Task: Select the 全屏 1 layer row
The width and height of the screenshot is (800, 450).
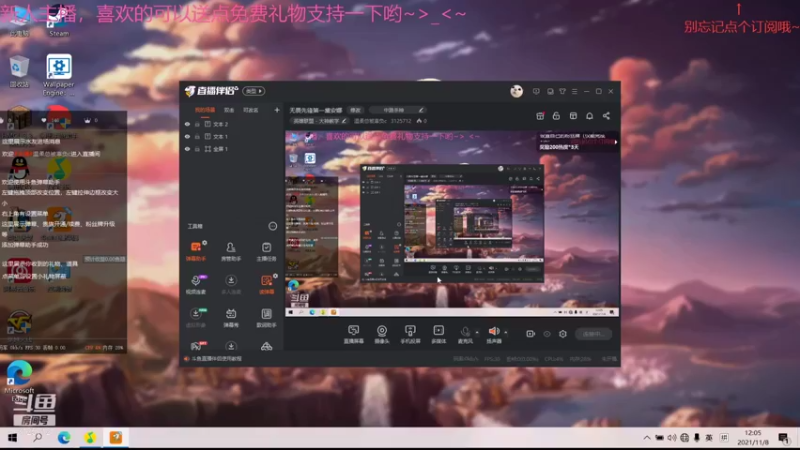Action: pyautogui.click(x=232, y=149)
